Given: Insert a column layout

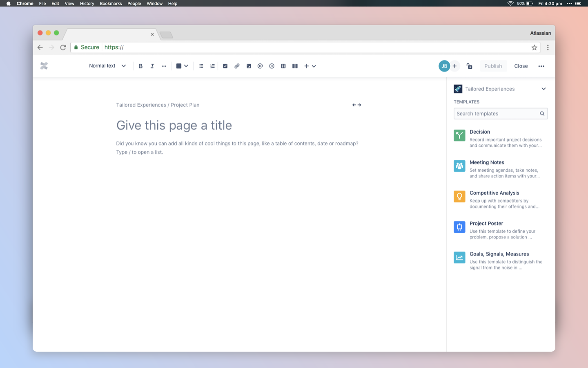Looking at the screenshot, I should (x=295, y=66).
